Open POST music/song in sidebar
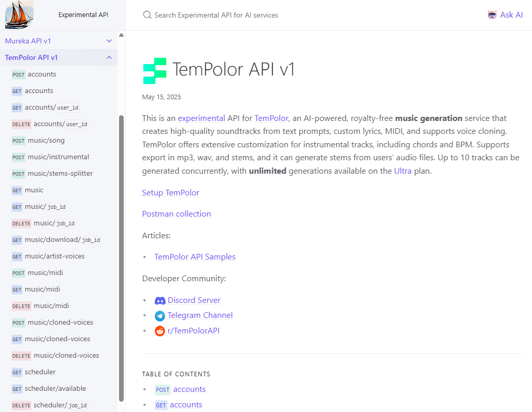This screenshot has width=532, height=412. point(38,140)
